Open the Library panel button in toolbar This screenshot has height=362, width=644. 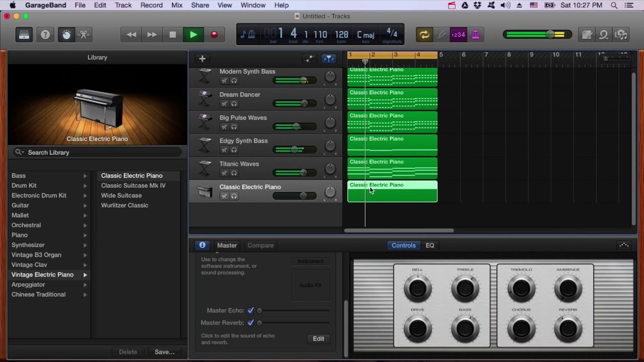[24, 35]
